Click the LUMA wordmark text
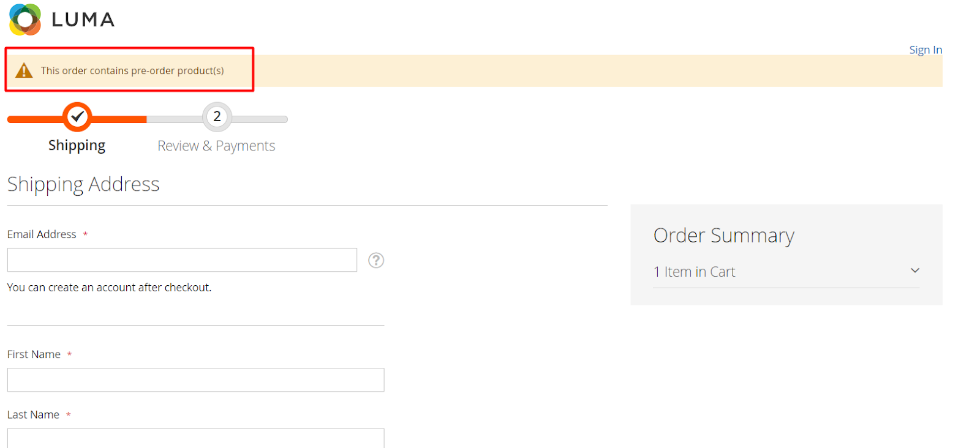The image size is (980, 448). pyautogui.click(x=83, y=20)
